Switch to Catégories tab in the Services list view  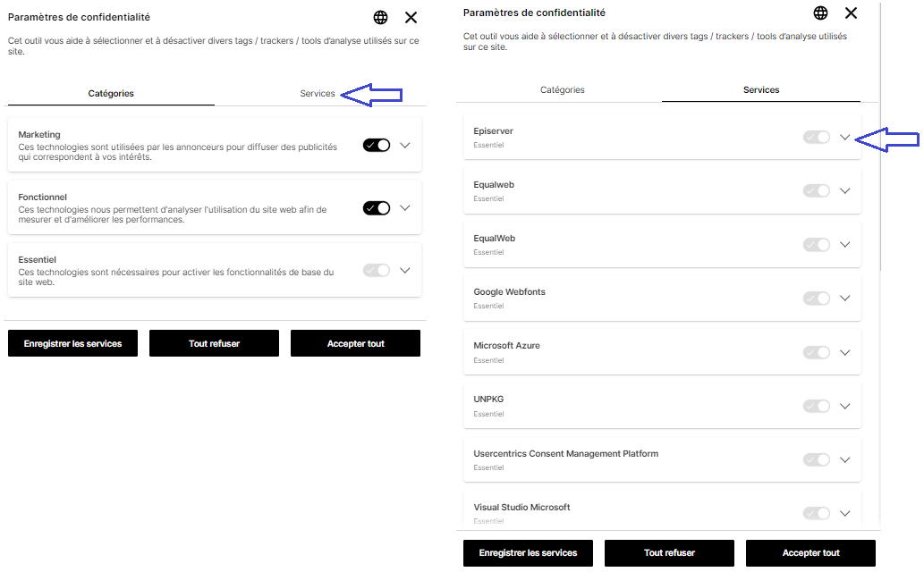point(563,90)
